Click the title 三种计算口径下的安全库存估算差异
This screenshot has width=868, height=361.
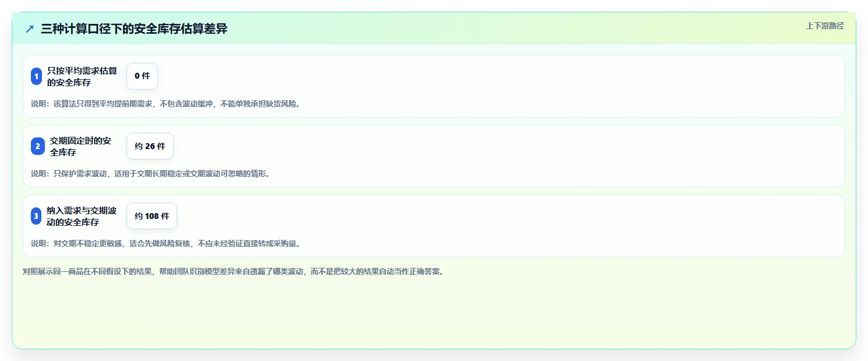pyautogui.click(x=134, y=29)
